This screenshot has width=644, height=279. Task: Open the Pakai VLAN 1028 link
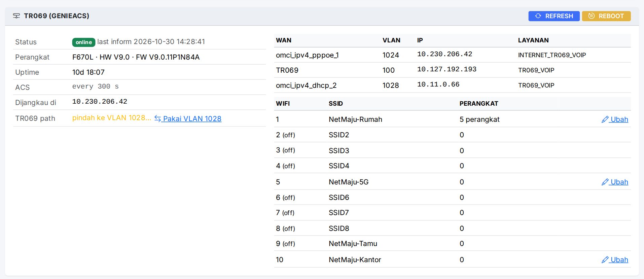click(x=192, y=119)
